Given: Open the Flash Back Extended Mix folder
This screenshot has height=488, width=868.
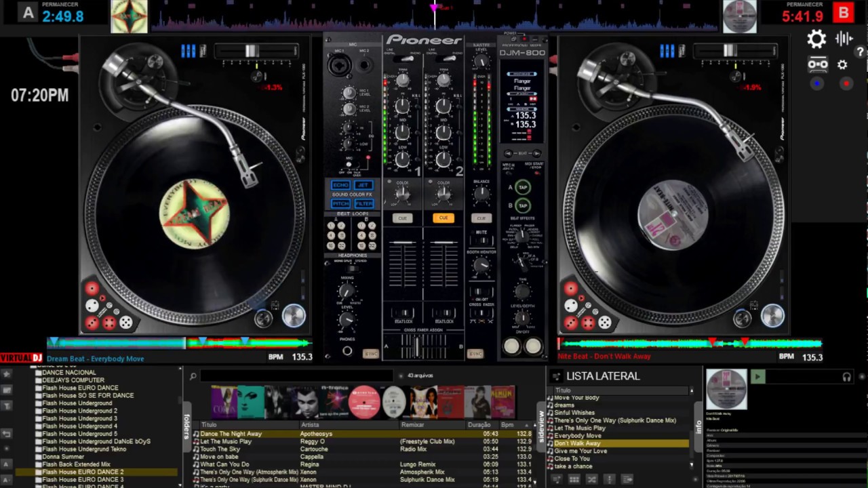Looking at the screenshot, I should 77,464.
